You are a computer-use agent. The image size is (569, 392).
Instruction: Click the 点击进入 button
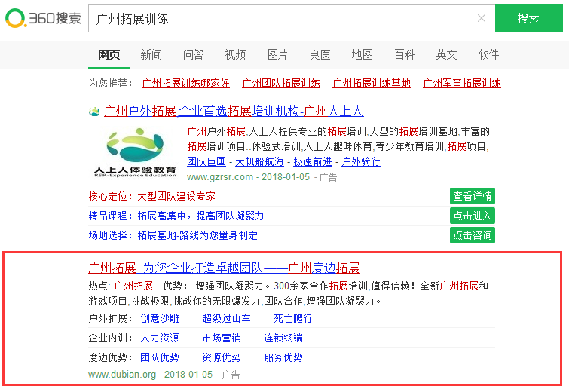coord(473,216)
